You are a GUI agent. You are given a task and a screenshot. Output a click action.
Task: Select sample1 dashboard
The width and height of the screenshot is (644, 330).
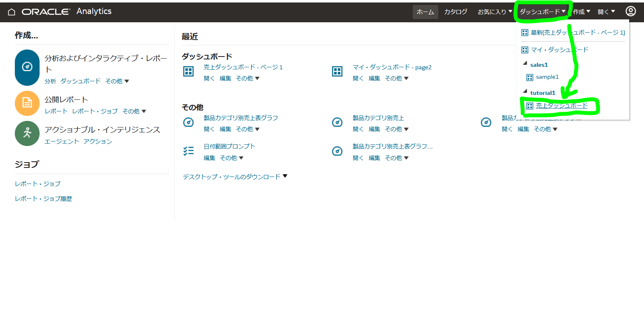pos(547,77)
